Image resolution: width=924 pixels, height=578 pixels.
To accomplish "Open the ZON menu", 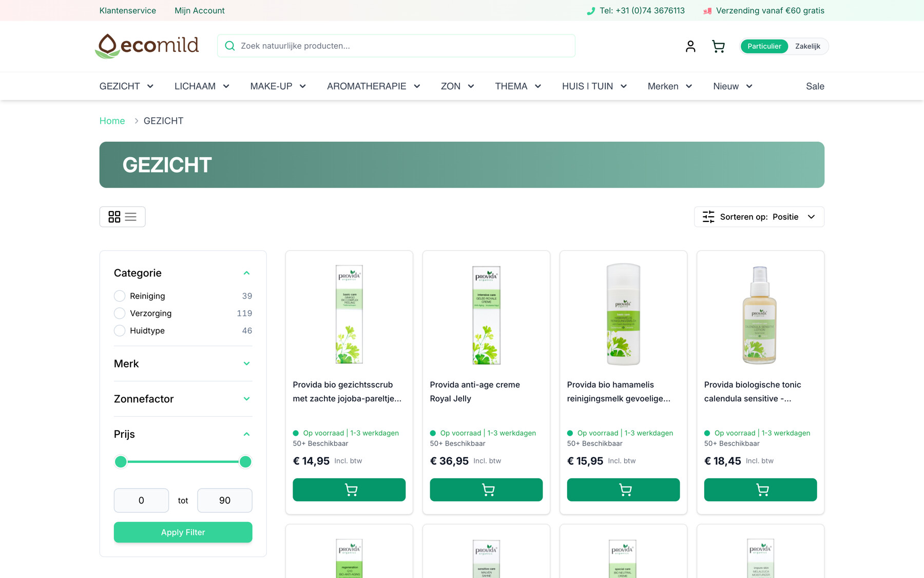I will coord(457,86).
